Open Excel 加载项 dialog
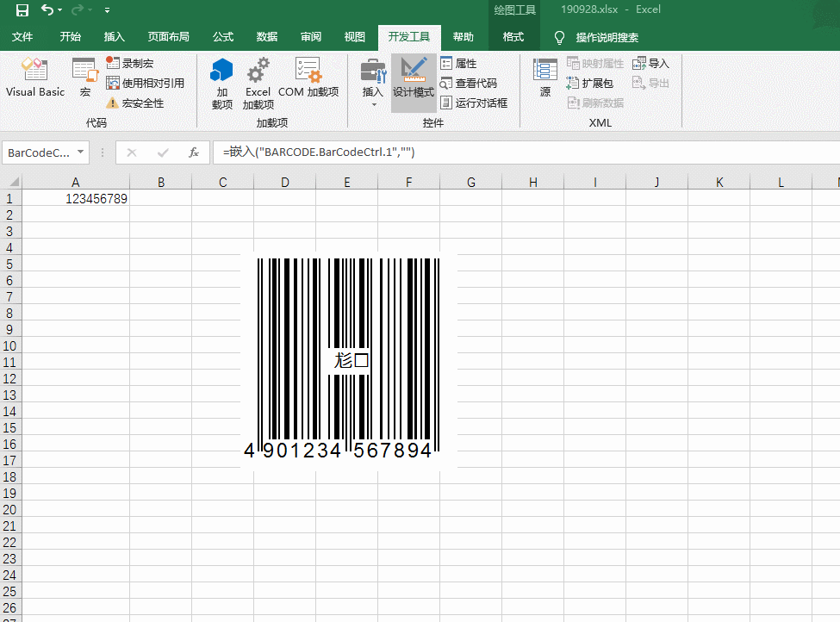Screen dimensions: 840x622 [x=258, y=84]
